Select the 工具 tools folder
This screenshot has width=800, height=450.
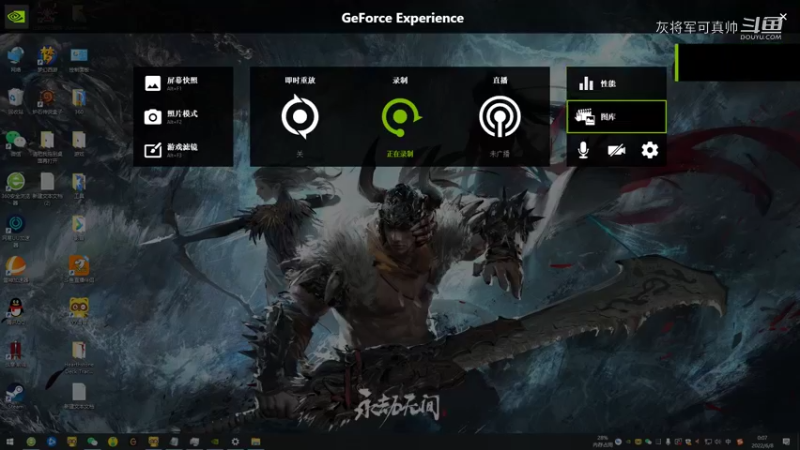(79, 186)
